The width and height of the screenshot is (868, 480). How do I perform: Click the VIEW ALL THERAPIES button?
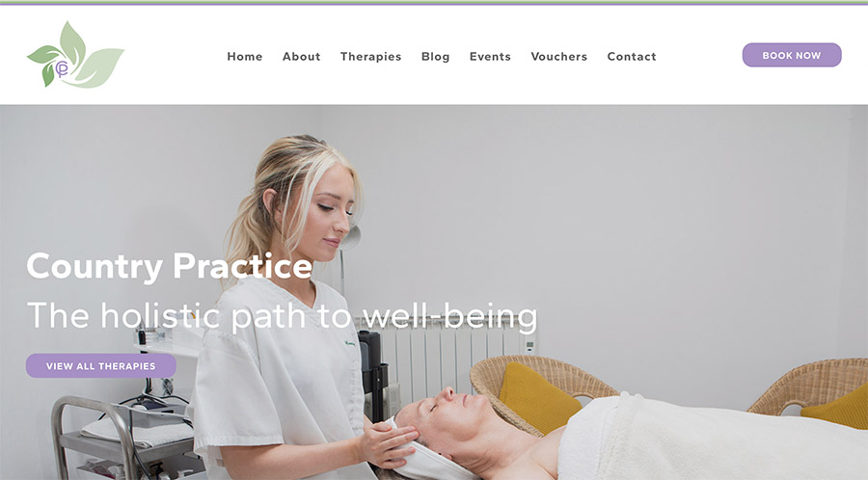coord(100,366)
